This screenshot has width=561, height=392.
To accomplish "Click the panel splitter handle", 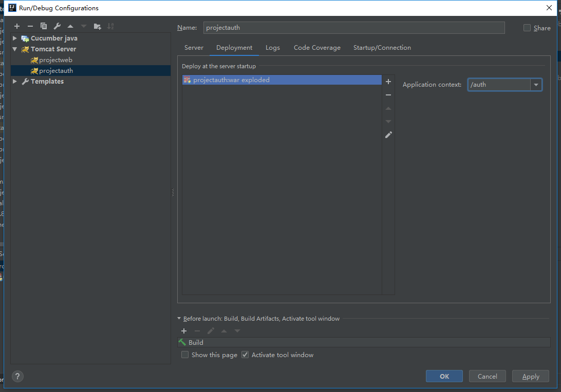I will pyautogui.click(x=173, y=192).
